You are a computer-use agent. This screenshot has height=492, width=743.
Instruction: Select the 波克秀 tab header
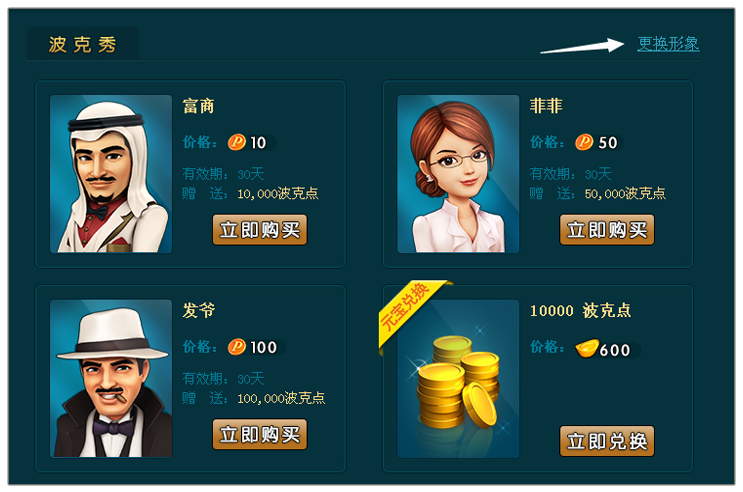82,44
